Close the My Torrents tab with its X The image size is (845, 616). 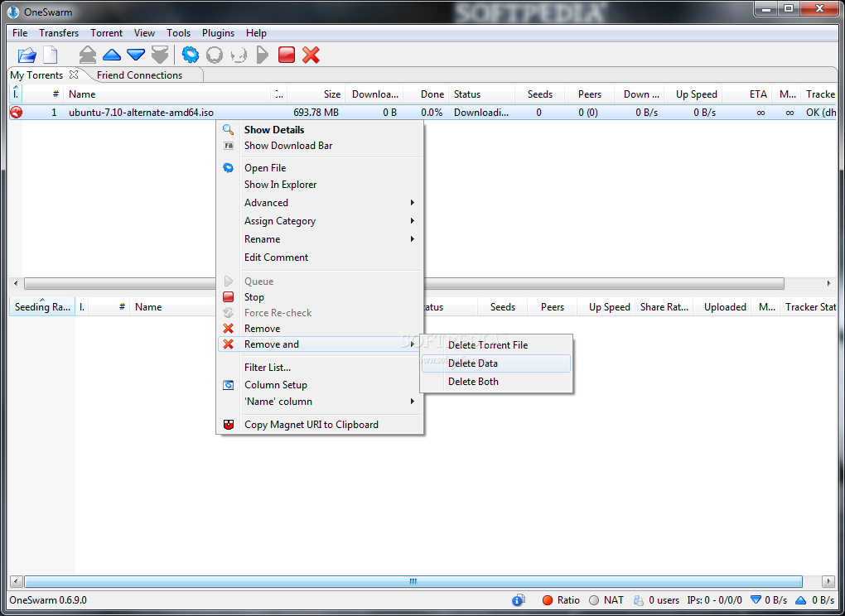click(74, 75)
